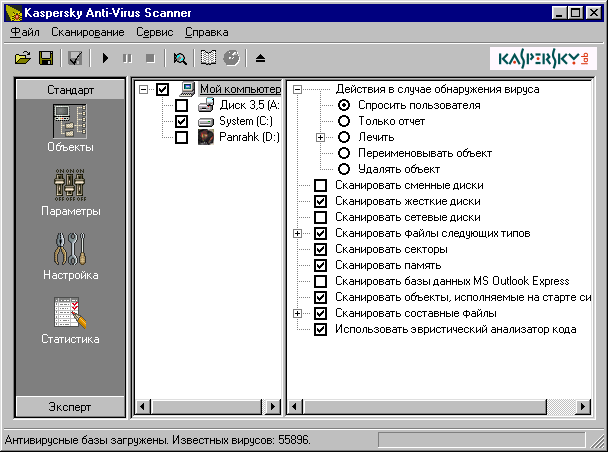Click the floppy drive icon of Диск 3,5
The height and width of the screenshot is (452, 608).
pos(206,105)
